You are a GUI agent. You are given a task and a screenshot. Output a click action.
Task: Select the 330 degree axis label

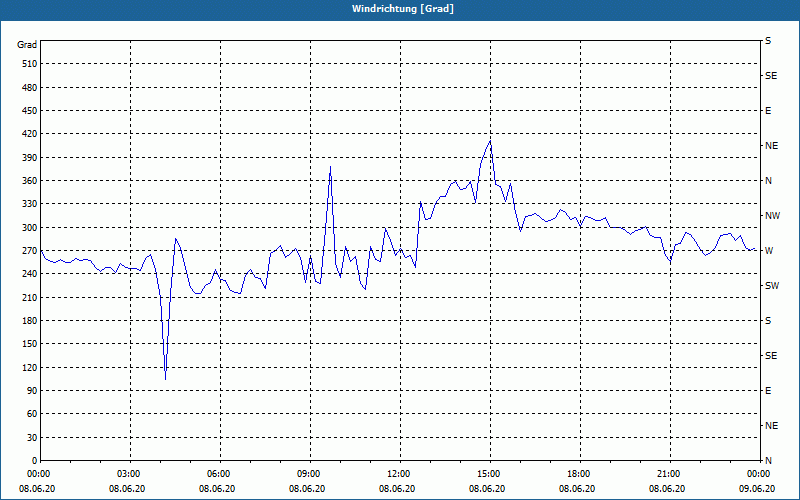[x=30, y=204]
